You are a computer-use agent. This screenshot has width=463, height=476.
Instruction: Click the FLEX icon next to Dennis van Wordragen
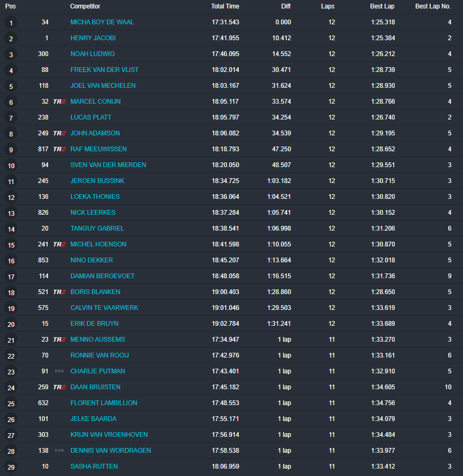coord(59,451)
